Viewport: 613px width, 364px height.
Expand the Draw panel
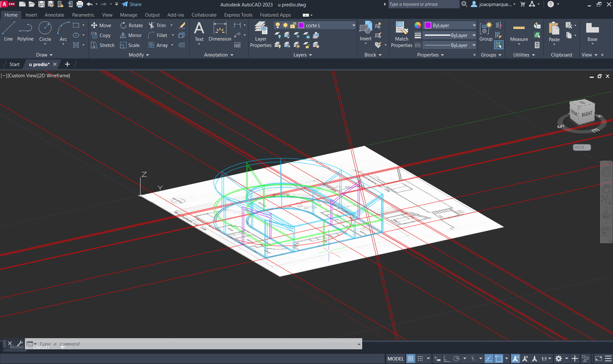[44, 55]
